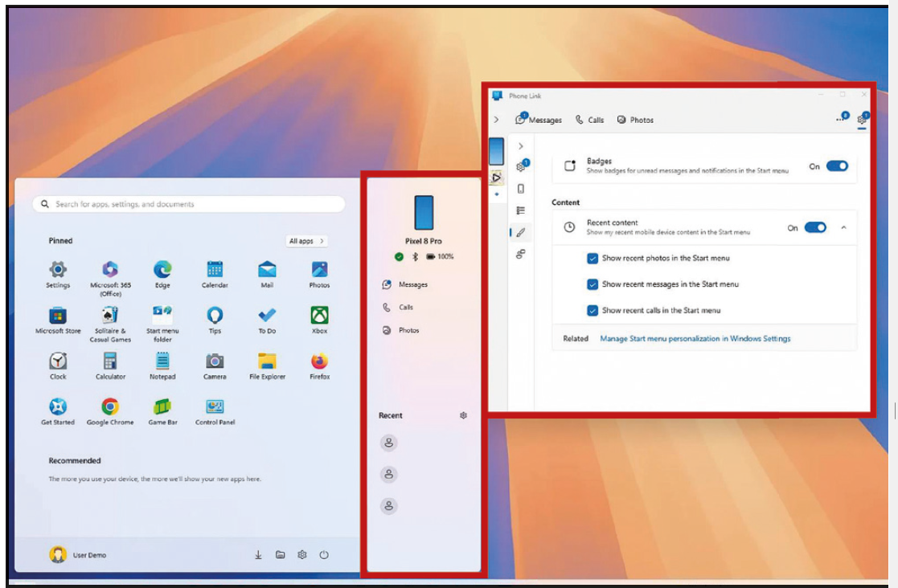Viewport: 898px width, 588px height.
Task: Switch to Calls tab in Phone Link window
Action: tap(590, 120)
